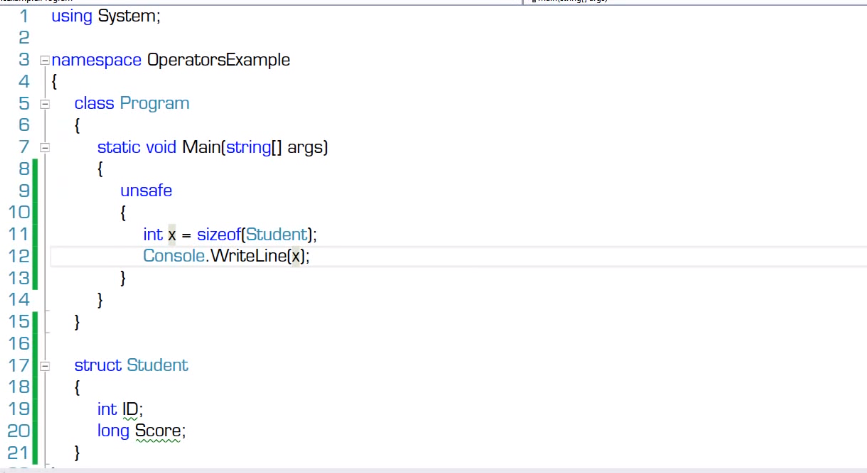
Task: Click the 'int' keyword on line 19
Action: [107, 409]
